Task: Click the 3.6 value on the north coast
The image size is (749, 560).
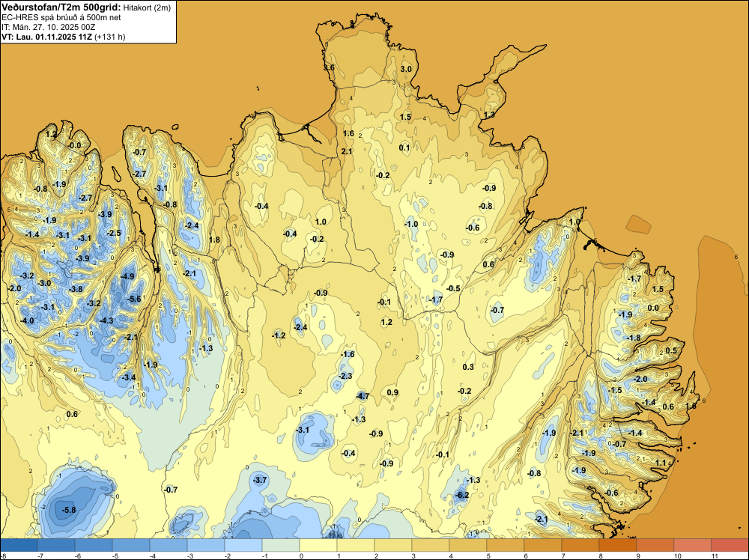Action: 329,67
